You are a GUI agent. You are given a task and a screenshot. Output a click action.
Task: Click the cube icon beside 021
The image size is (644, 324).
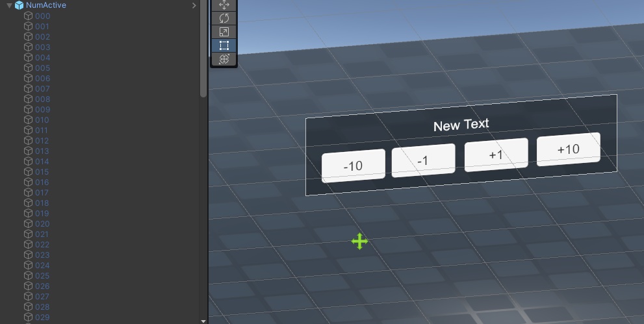pyautogui.click(x=29, y=234)
